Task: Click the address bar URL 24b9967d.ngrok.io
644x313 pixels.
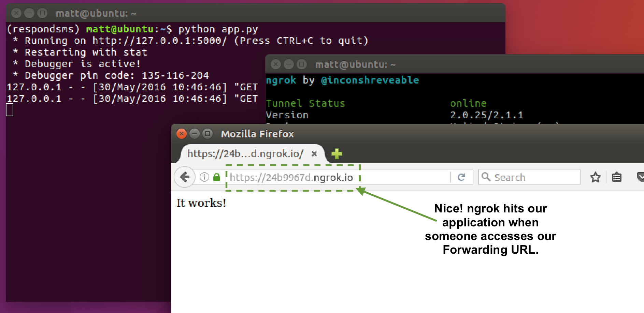Action: pyautogui.click(x=291, y=177)
